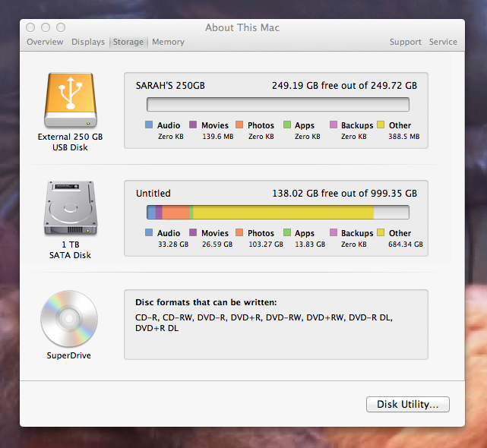This screenshot has width=487, height=448.
Task: Click the 1 TB SATA Disk icon
Action: point(71,208)
